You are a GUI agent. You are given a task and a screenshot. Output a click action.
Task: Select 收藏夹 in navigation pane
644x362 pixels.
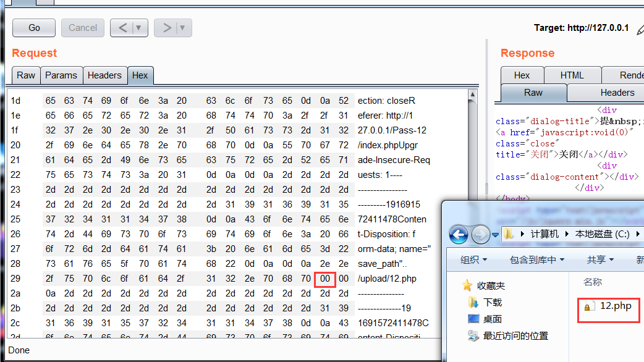click(x=491, y=285)
